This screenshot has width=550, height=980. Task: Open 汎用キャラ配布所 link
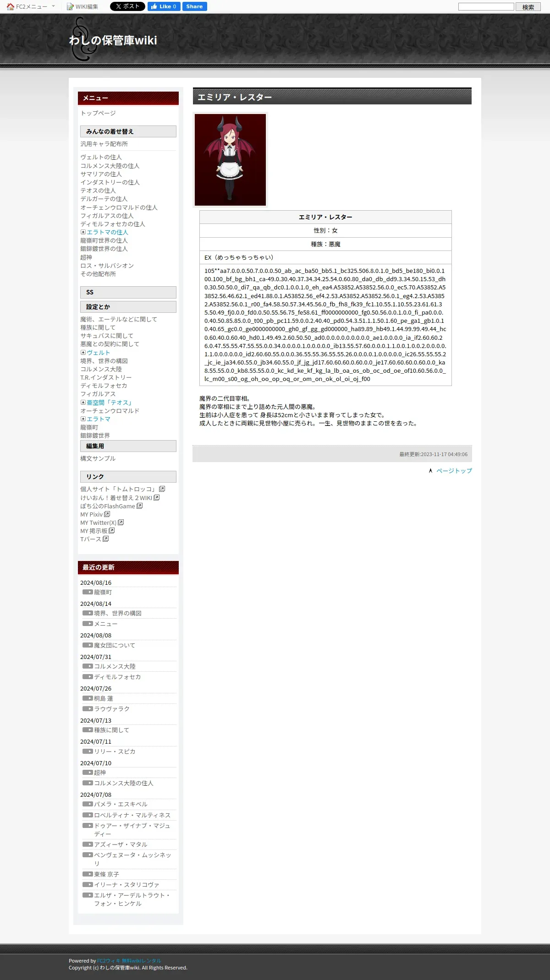coord(104,144)
